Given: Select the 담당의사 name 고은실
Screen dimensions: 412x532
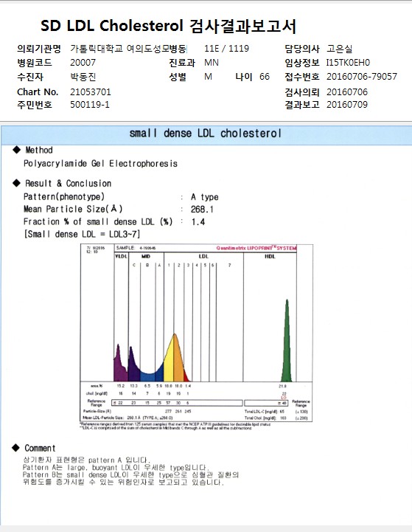Looking at the screenshot, I should [x=340, y=49].
